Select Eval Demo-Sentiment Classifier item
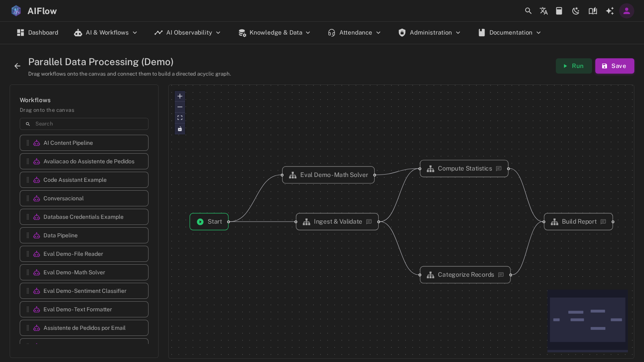 84,291
